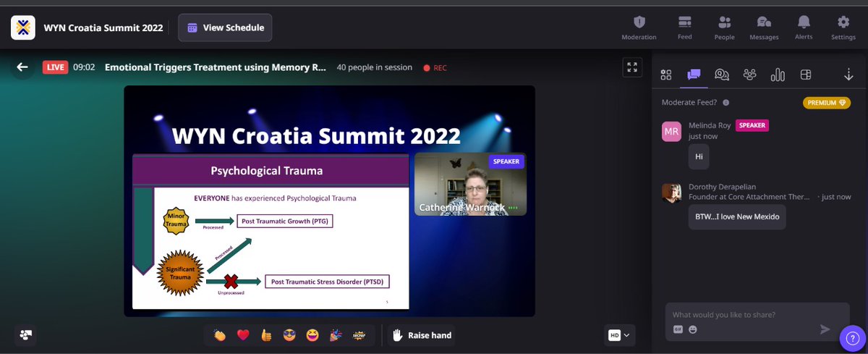Open the Moderation shield icon
This screenshot has width=868, height=354.
pos(639,28)
